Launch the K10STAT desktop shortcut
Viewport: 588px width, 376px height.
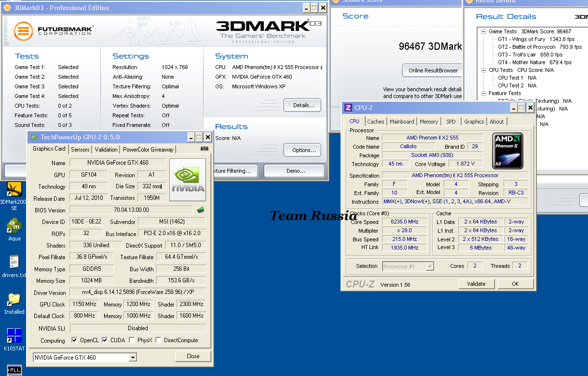click(x=14, y=336)
